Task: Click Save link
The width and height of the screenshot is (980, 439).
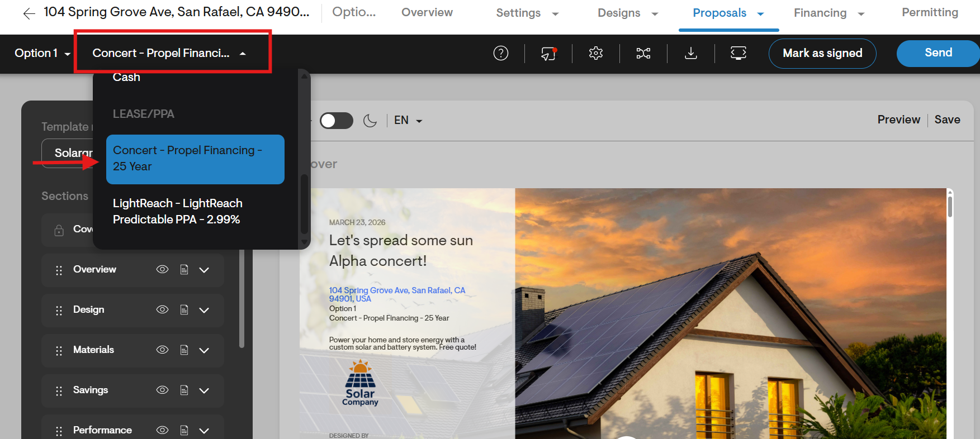Action: coord(947,120)
